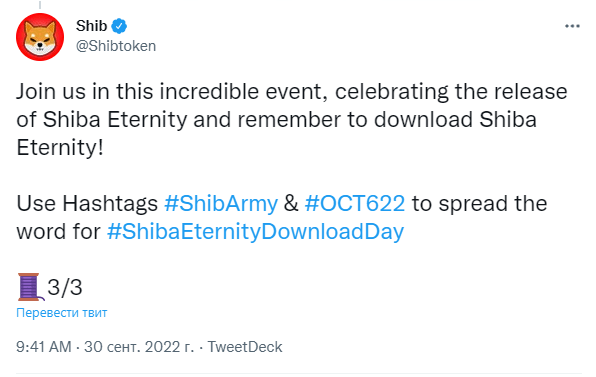Click the 3/3 thread counter text

(x=65, y=287)
